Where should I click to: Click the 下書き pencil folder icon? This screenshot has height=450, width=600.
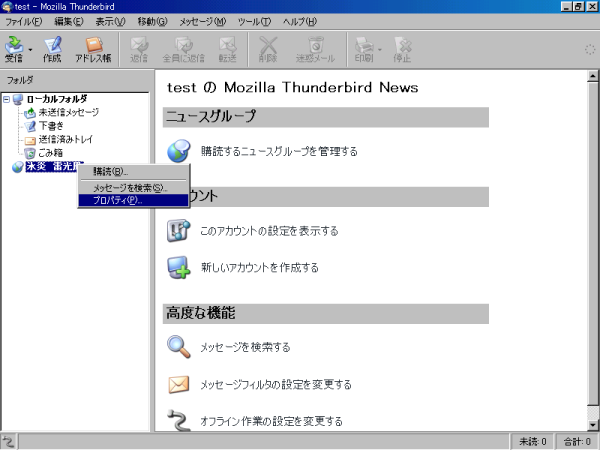pyautogui.click(x=30, y=126)
